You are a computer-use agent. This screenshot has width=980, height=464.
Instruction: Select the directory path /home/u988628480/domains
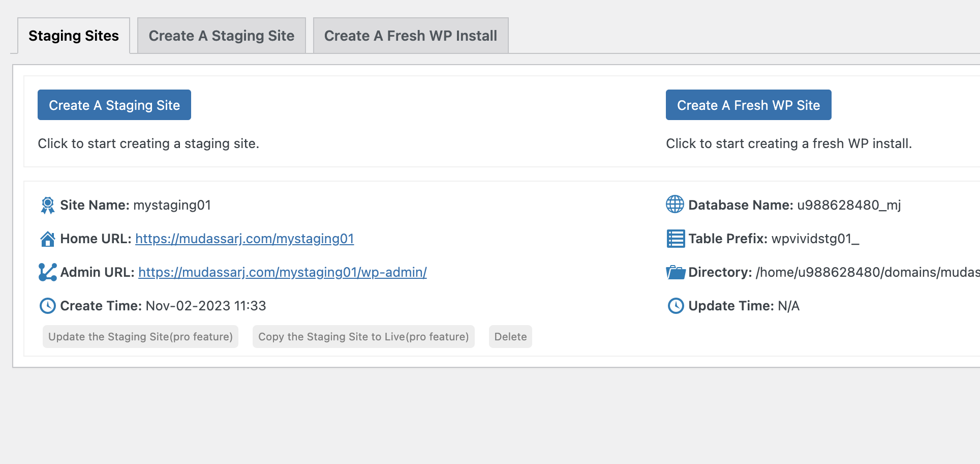coord(868,272)
